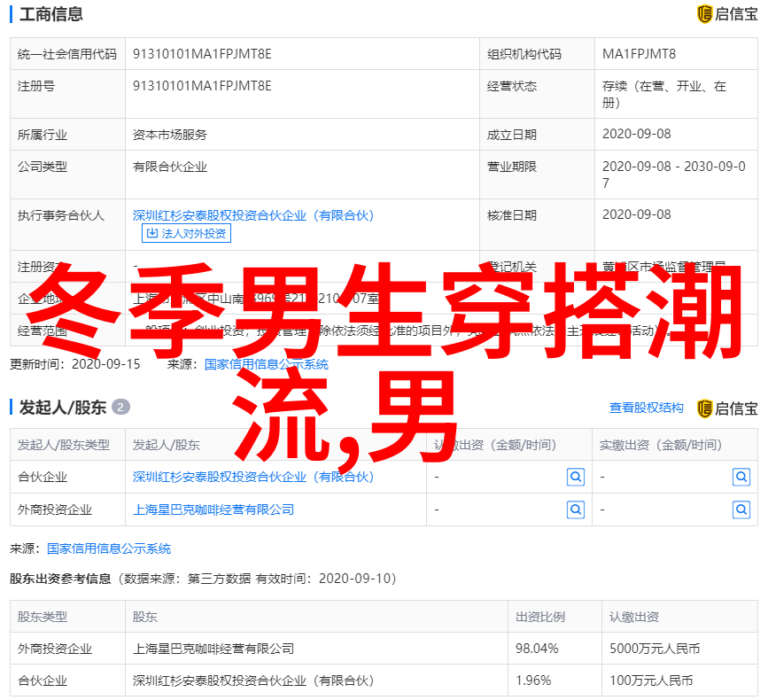Click 统一社会信用代码 label cell
This screenshot has height=700, width=768.
[67, 54]
